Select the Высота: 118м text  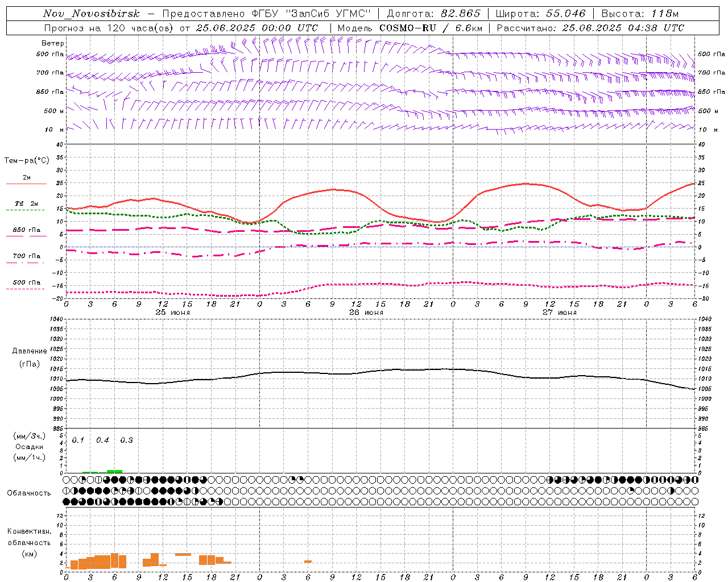pyautogui.click(x=640, y=14)
